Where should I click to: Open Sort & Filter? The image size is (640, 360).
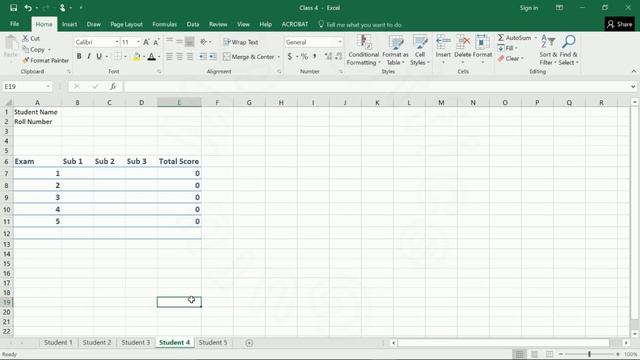(548, 50)
